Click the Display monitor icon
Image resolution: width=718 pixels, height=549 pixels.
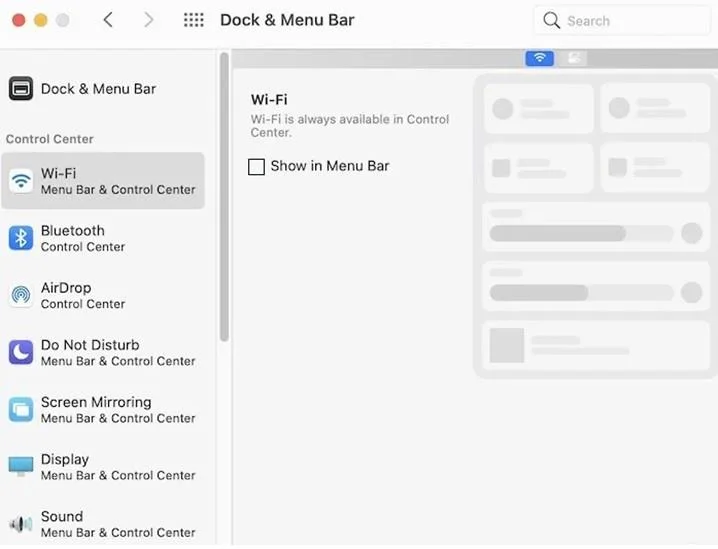click(x=21, y=466)
